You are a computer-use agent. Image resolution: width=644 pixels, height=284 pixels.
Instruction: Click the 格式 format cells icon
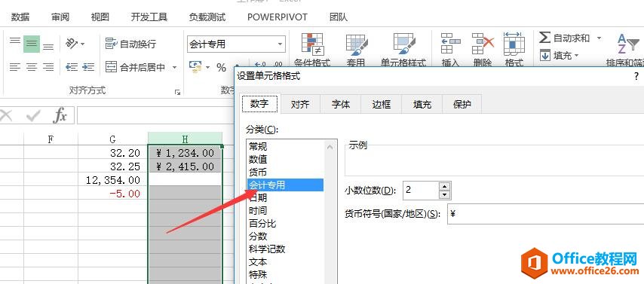point(514,50)
